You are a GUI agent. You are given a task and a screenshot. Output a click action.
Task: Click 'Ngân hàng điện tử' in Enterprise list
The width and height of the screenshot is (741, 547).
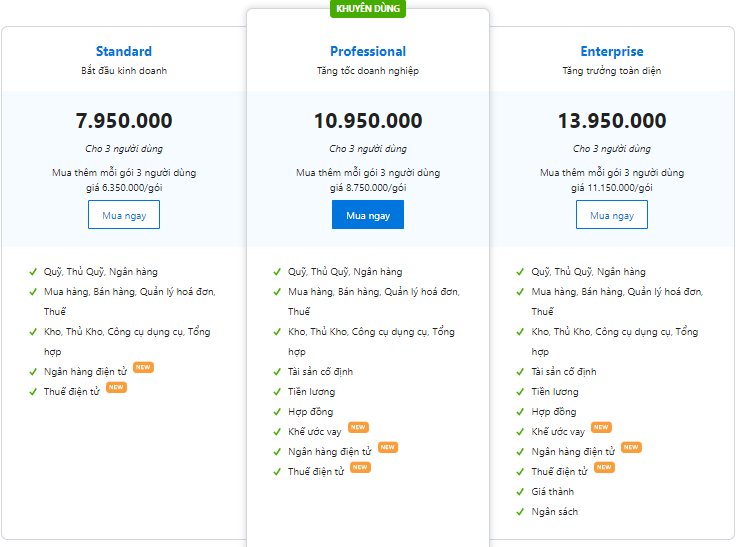[573, 451]
